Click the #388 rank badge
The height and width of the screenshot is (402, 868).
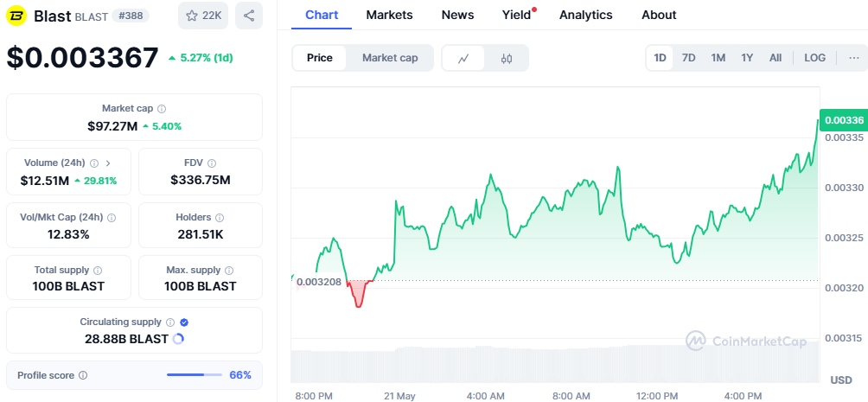pyautogui.click(x=131, y=16)
